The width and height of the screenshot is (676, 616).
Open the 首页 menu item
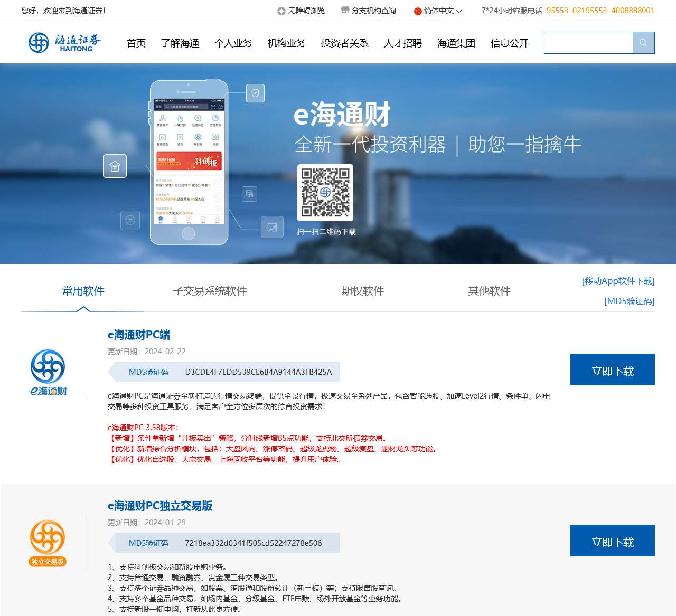coord(136,43)
